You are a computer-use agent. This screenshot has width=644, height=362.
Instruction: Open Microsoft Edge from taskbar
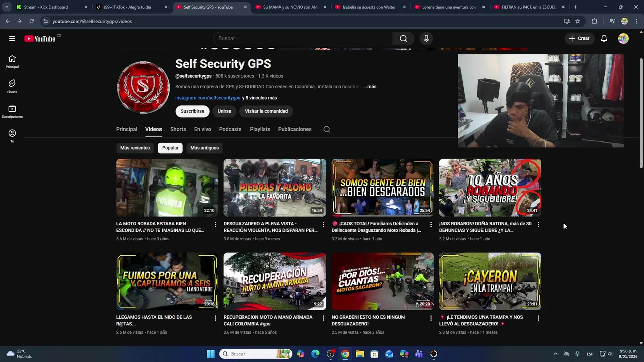click(x=315, y=354)
